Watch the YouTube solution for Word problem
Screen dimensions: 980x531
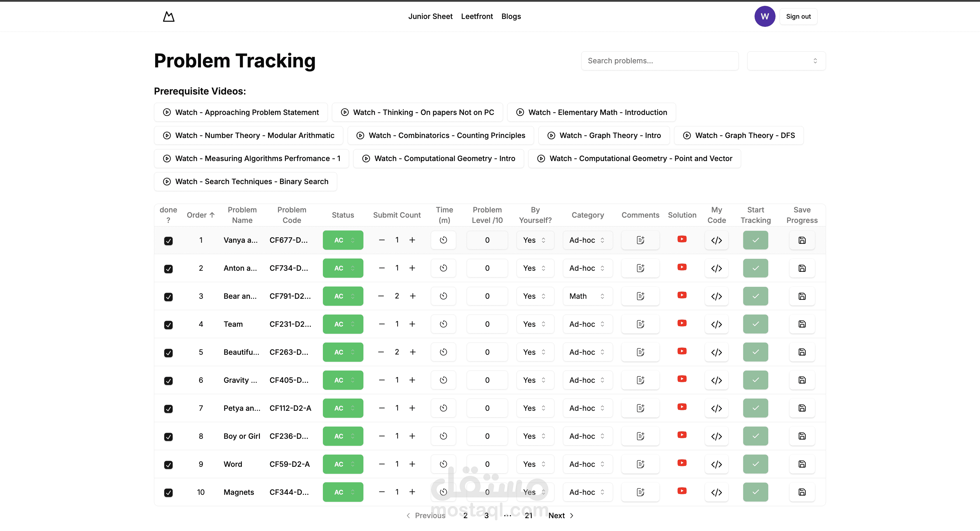[x=682, y=463]
